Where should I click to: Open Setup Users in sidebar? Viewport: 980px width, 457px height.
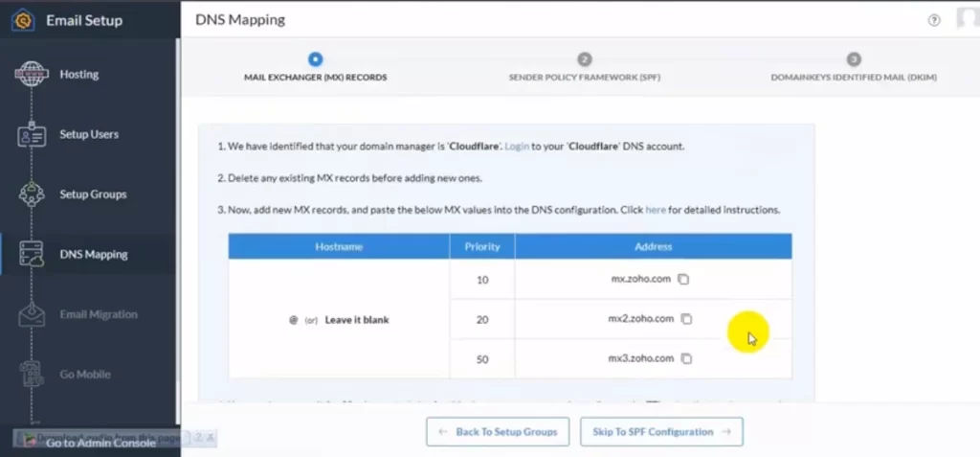coord(89,134)
